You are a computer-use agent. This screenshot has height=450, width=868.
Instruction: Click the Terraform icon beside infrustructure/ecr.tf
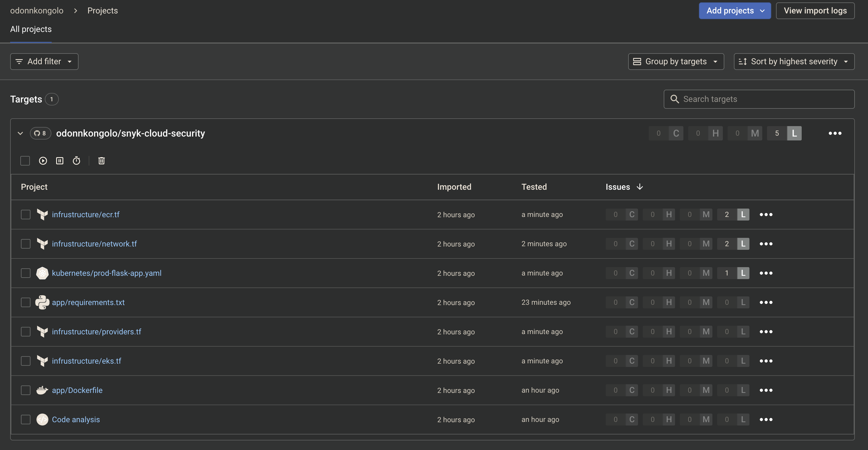click(42, 215)
